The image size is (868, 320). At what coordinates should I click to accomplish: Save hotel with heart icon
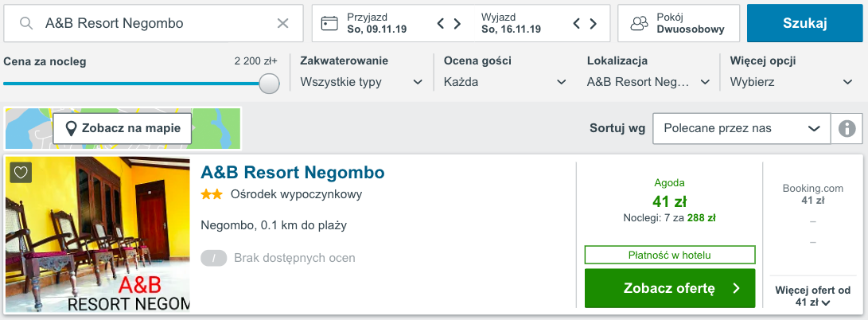[x=21, y=173]
